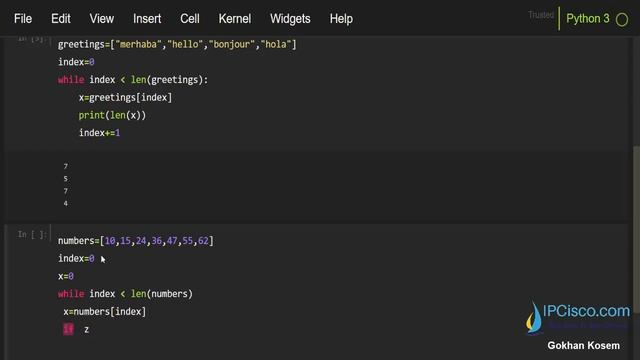Viewport: 640px width, 360px height.
Task: Click the output value 5
Action: pyautogui.click(x=66, y=179)
